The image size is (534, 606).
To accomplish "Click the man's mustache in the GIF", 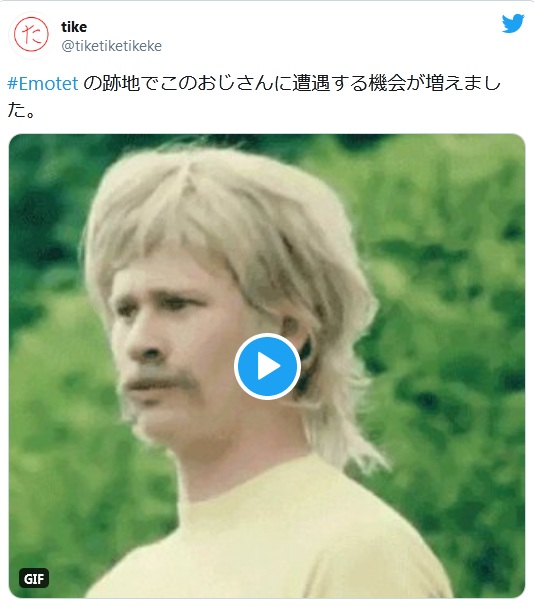I will (161, 380).
